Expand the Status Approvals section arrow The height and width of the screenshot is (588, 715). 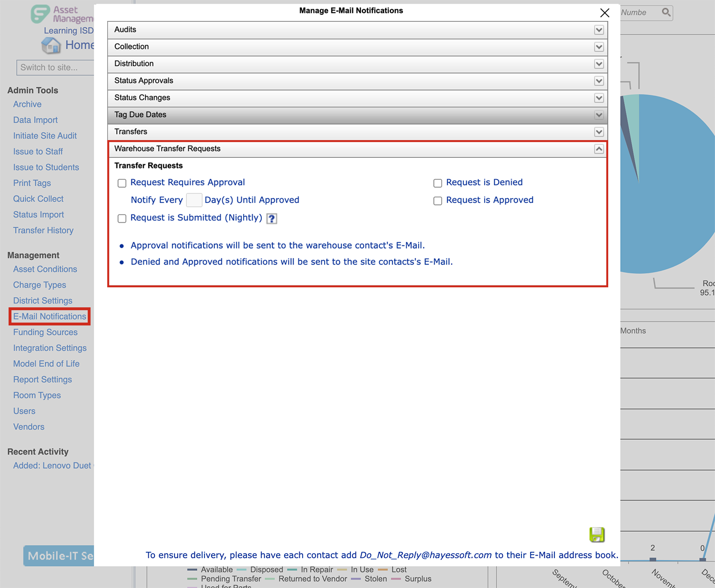click(599, 81)
